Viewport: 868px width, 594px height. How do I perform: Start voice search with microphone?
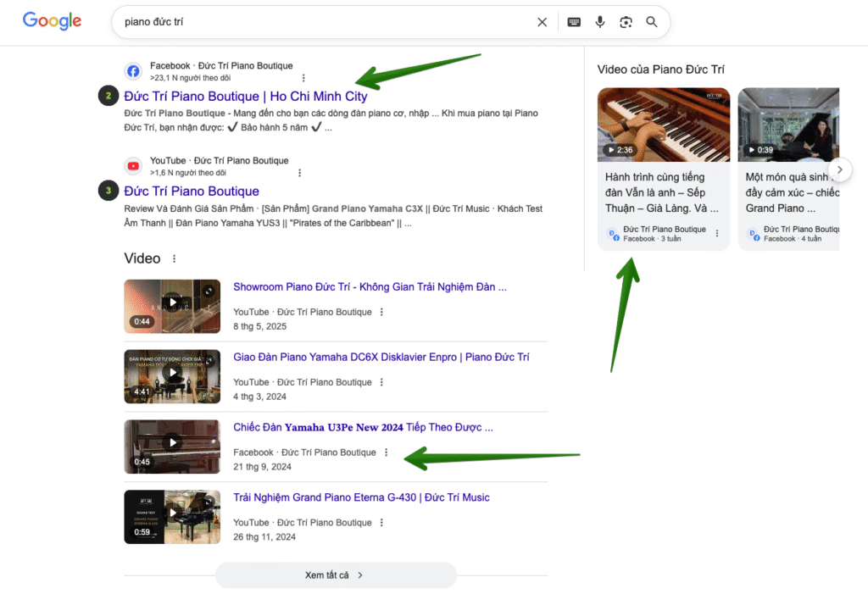click(600, 22)
